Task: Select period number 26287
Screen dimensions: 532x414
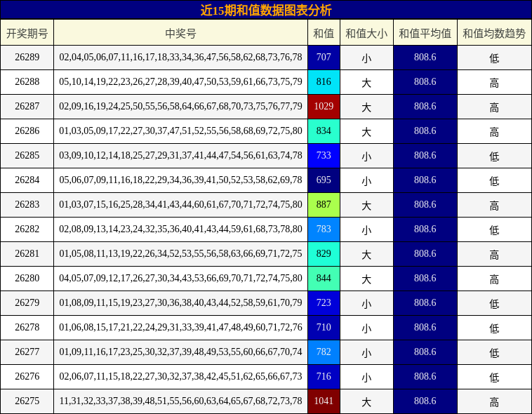Action: pyautogui.click(x=27, y=106)
